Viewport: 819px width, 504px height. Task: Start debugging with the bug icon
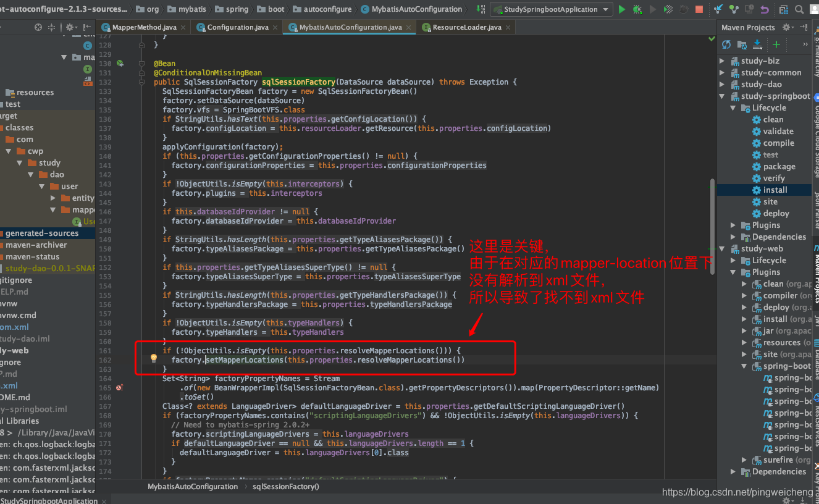pyautogui.click(x=637, y=9)
